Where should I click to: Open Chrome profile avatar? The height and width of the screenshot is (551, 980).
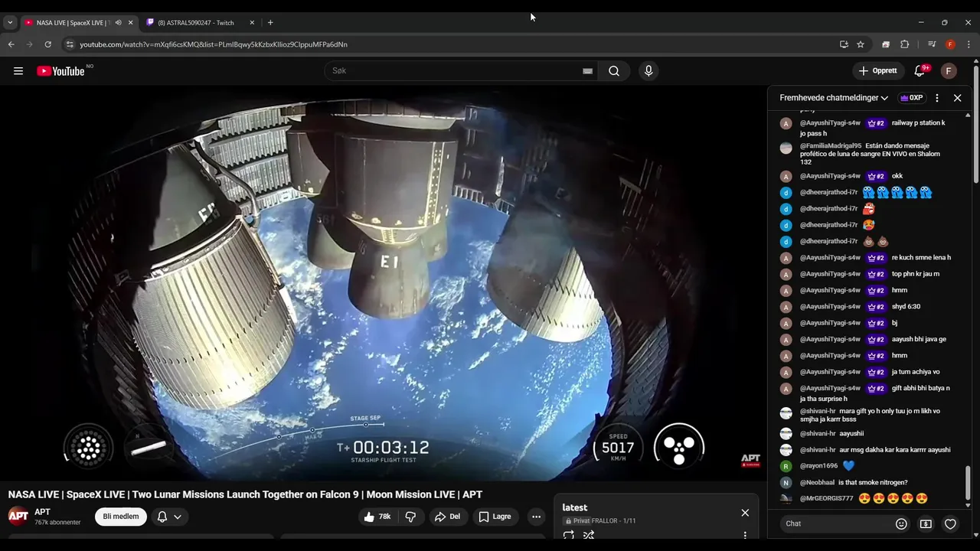point(950,44)
